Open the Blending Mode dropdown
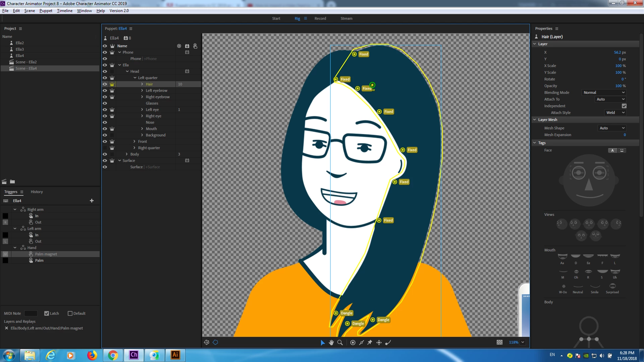The width and height of the screenshot is (644, 362). coord(604,93)
